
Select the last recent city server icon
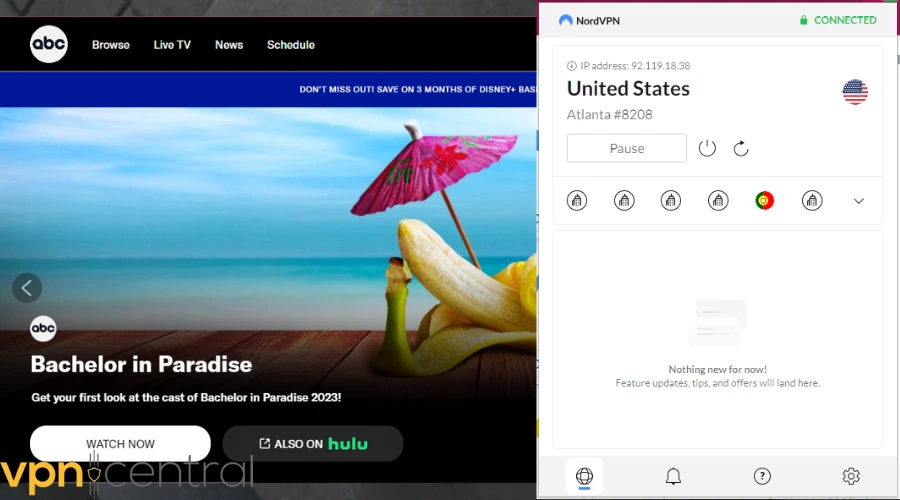click(812, 200)
